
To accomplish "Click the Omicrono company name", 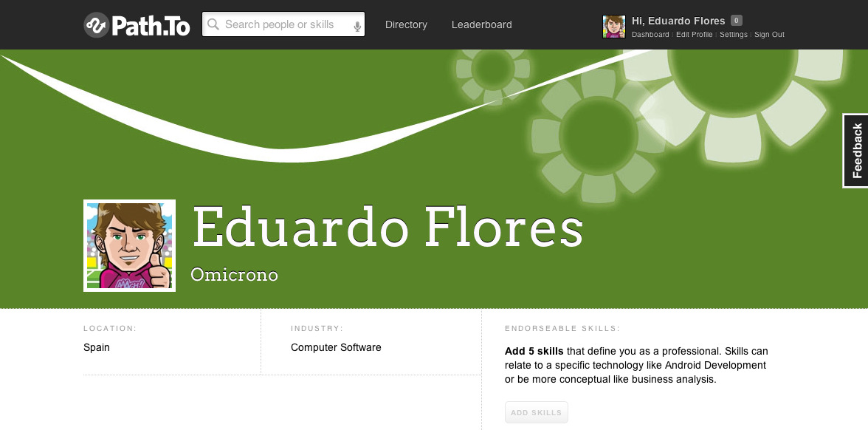I will (234, 275).
